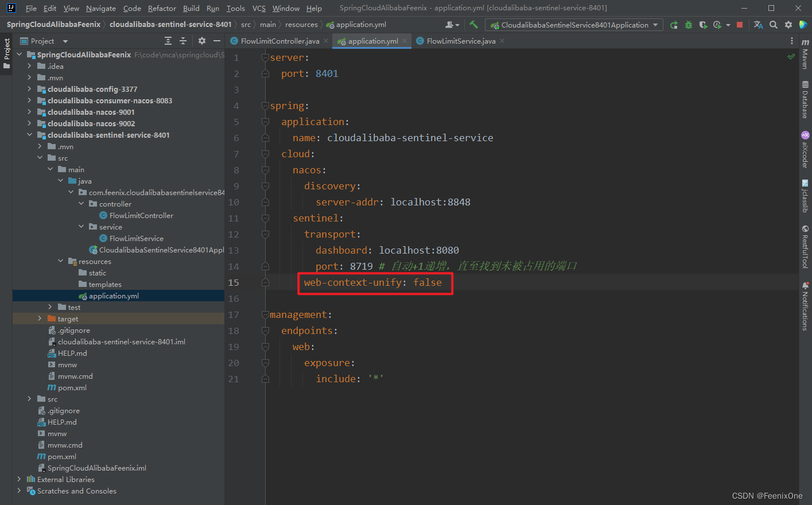Run the application with the Run icon

point(674,25)
